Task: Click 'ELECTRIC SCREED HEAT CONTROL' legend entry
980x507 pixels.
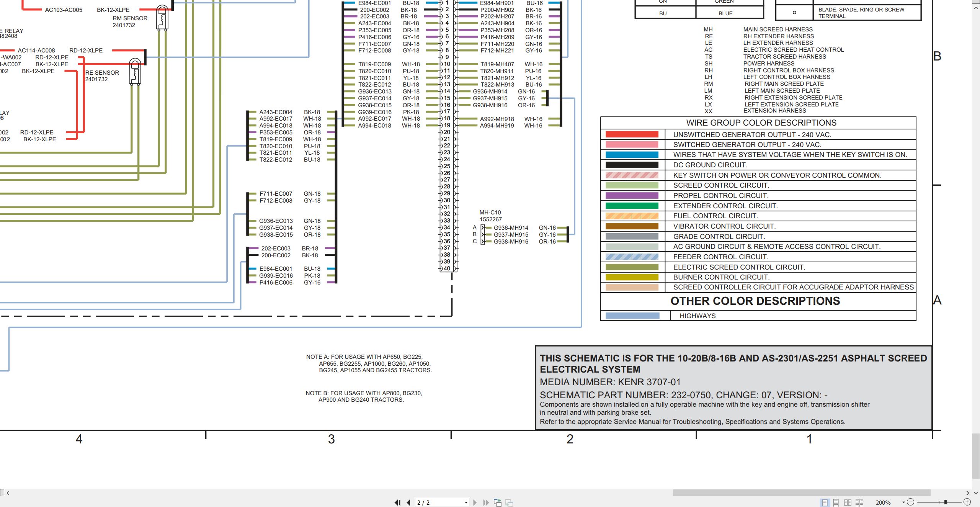Action: [x=794, y=50]
